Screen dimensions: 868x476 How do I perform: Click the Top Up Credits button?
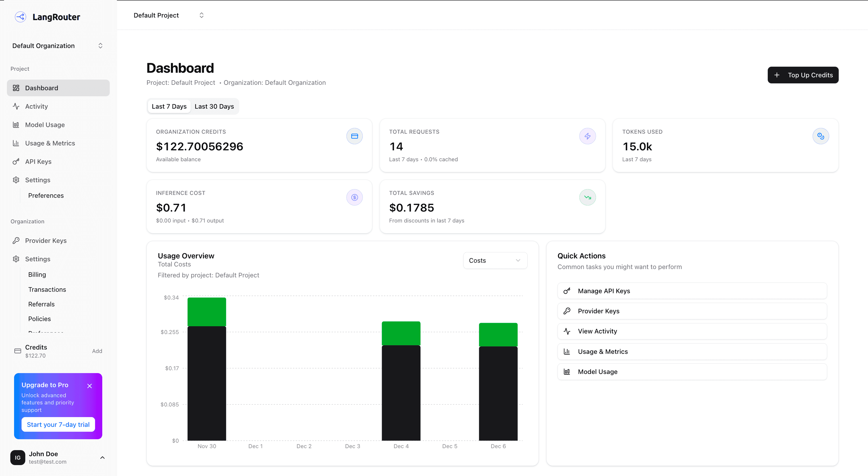tap(803, 75)
